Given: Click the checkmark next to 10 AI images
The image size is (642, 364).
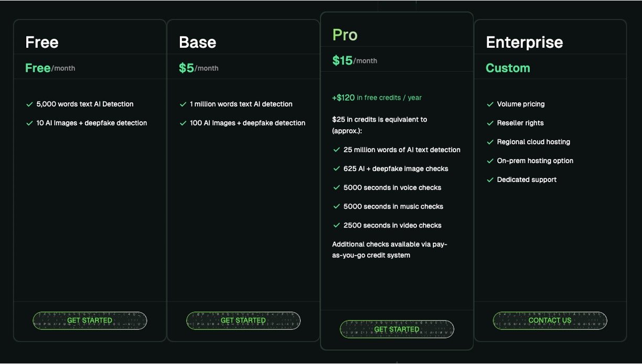Looking at the screenshot, I should pos(29,123).
